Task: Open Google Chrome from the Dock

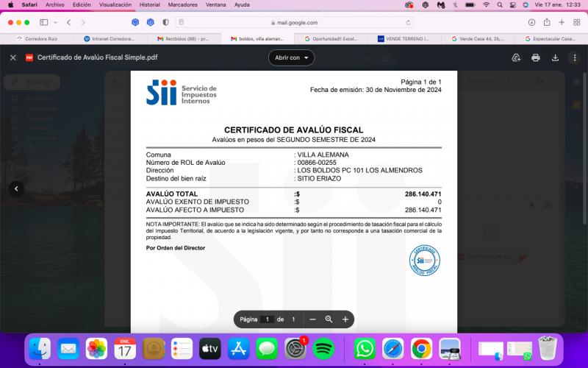Action: [x=421, y=349]
